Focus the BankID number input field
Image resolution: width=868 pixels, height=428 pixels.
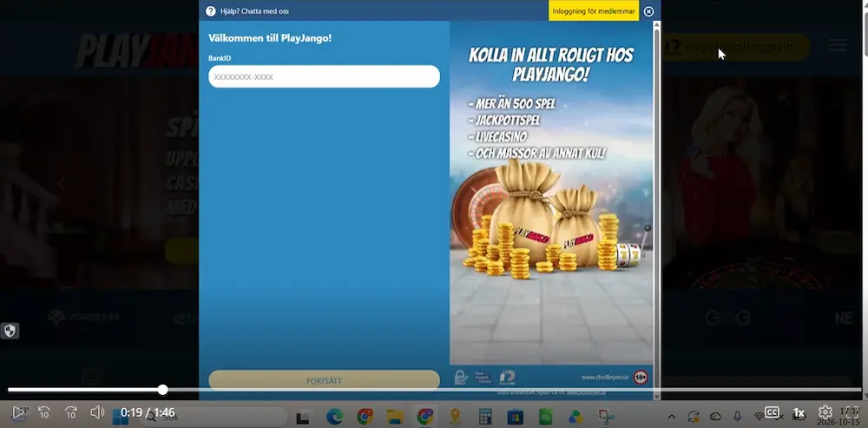pos(324,76)
